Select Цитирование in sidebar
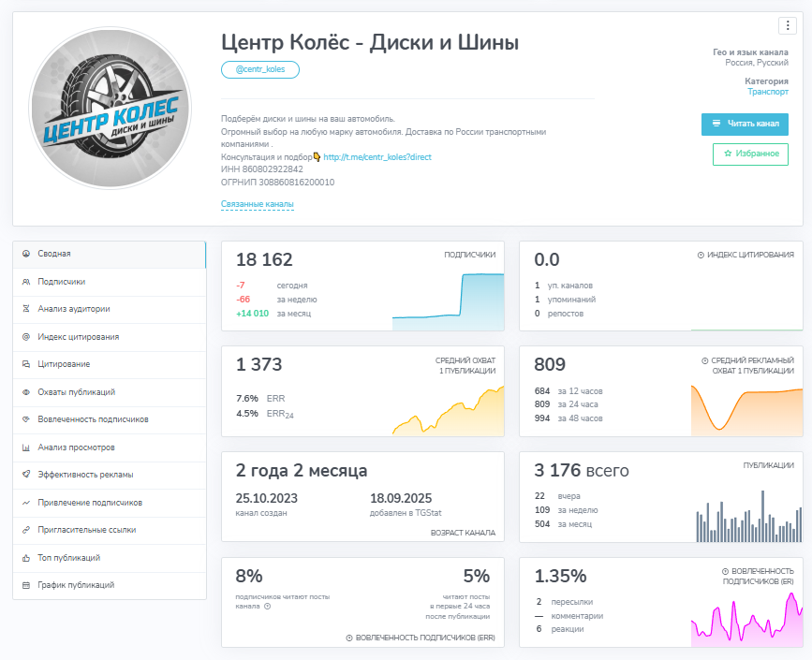 point(109,365)
